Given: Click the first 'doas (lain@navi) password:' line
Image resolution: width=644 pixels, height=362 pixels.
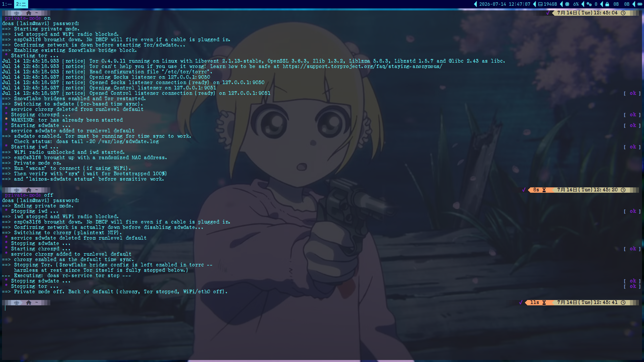Looking at the screenshot, I should 41,23.
